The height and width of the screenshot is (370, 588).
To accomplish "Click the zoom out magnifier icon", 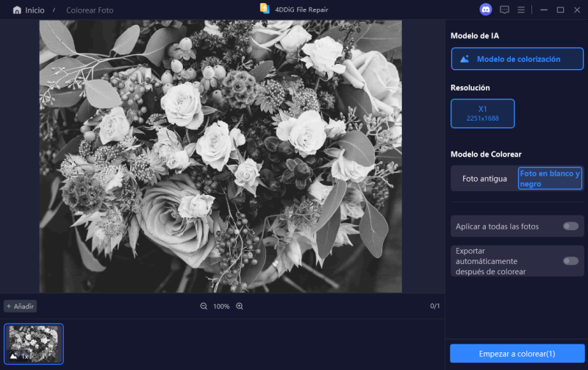I will 204,306.
